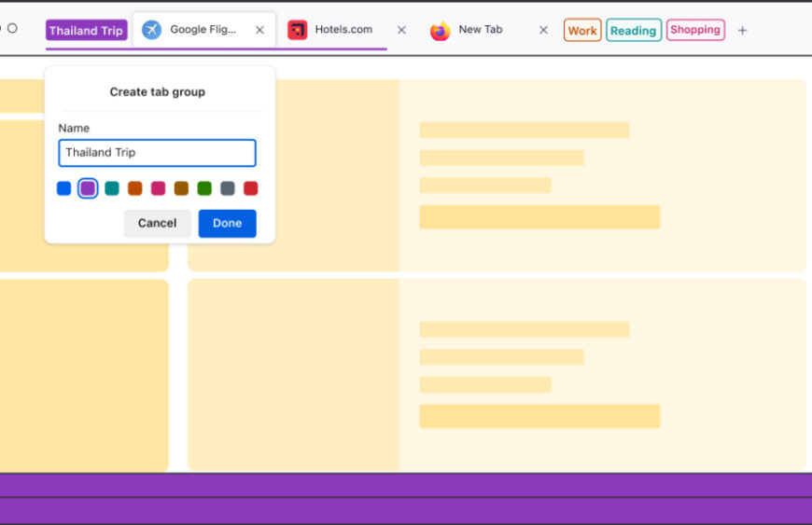Expand the Reading tab group
This screenshot has height=525, width=812.
pyautogui.click(x=633, y=31)
